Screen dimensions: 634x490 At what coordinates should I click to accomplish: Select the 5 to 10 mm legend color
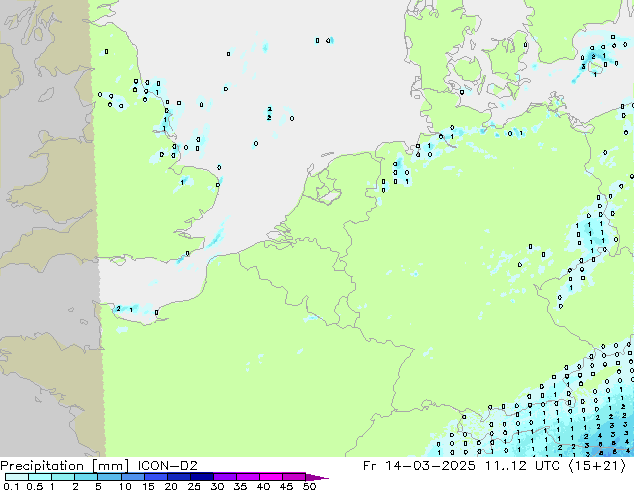[x=109, y=477]
